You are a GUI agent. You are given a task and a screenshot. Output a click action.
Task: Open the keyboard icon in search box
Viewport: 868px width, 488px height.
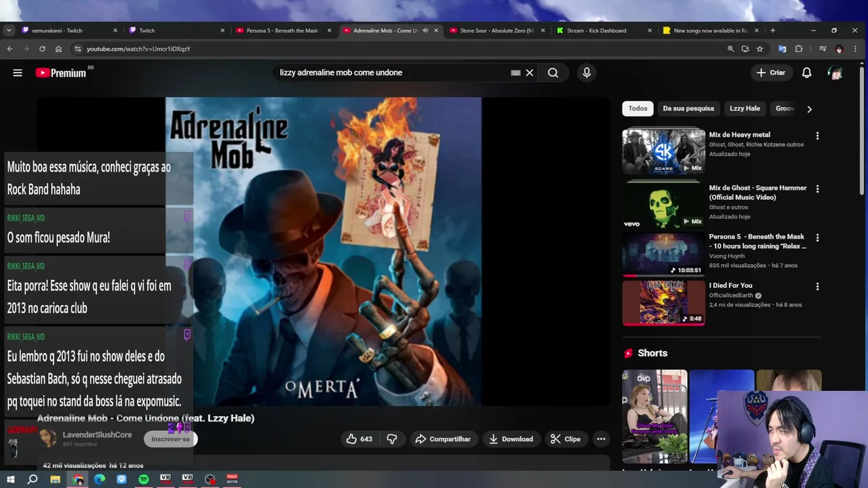pos(515,73)
